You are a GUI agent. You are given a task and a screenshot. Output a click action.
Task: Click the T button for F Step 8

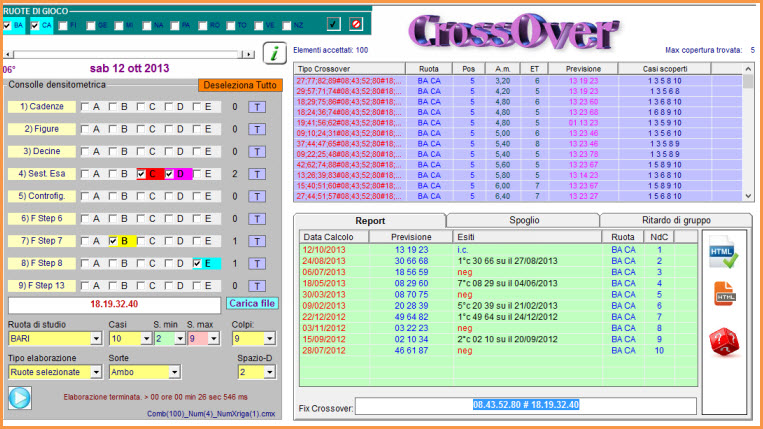[x=257, y=264]
